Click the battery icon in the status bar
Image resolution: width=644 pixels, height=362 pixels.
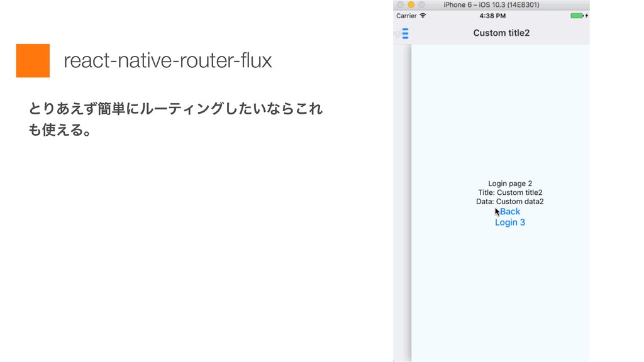pyautogui.click(x=577, y=16)
